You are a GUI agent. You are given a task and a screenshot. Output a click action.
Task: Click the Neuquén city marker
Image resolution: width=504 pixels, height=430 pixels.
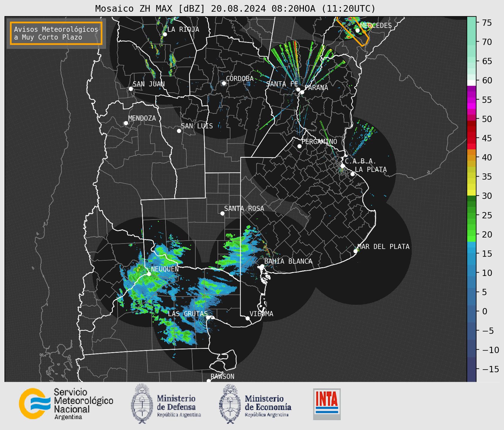click(149, 274)
